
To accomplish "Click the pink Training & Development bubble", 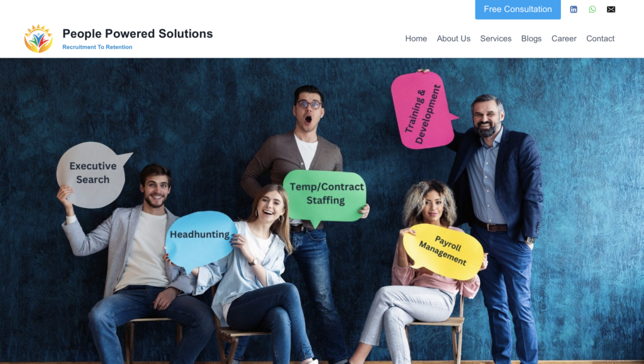I will (x=423, y=111).
